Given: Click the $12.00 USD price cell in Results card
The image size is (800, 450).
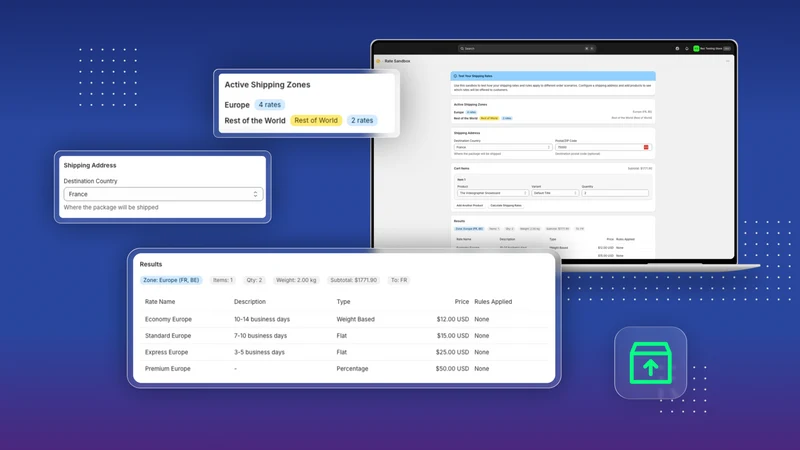Looking at the screenshot, I should (453, 319).
